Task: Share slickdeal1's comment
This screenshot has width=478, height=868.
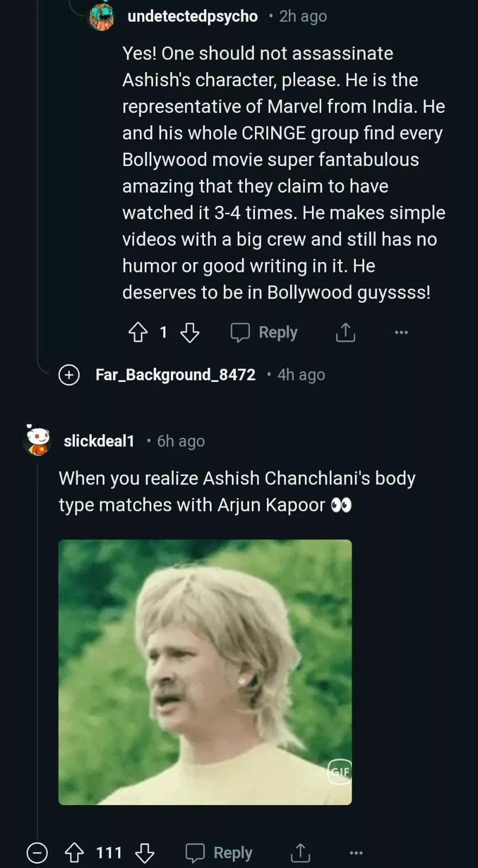Action: [x=300, y=852]
